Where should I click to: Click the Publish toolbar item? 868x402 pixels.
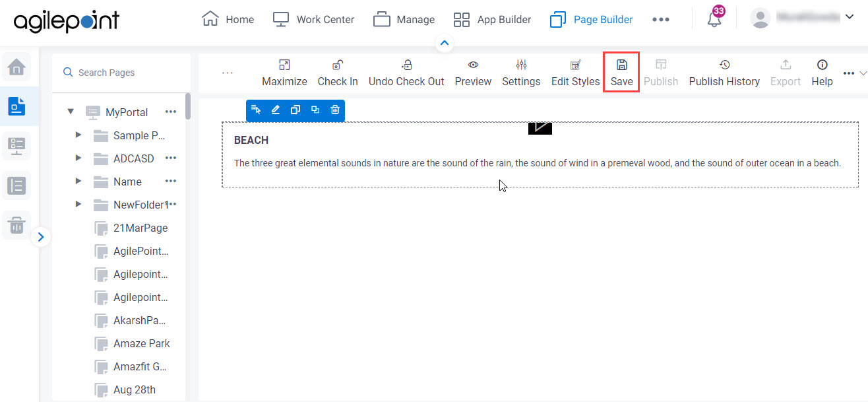(x=661, y=73)
